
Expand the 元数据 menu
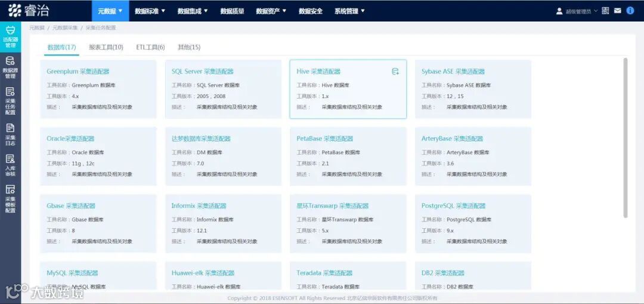click(x=110, y=11)
